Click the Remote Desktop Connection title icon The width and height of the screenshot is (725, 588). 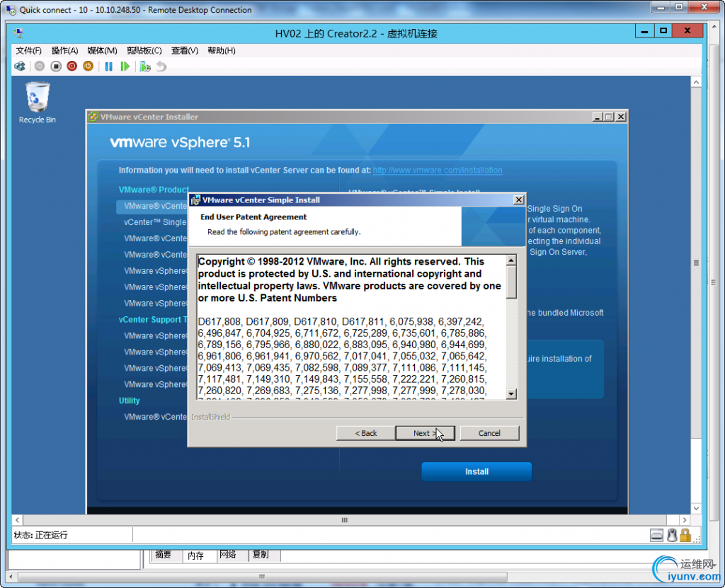11,10
